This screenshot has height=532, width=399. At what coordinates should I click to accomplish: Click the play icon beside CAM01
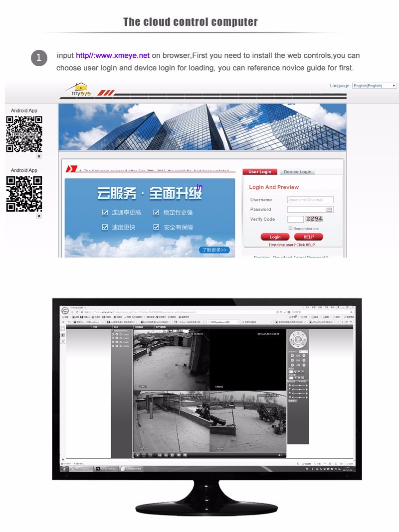[121, 334]
